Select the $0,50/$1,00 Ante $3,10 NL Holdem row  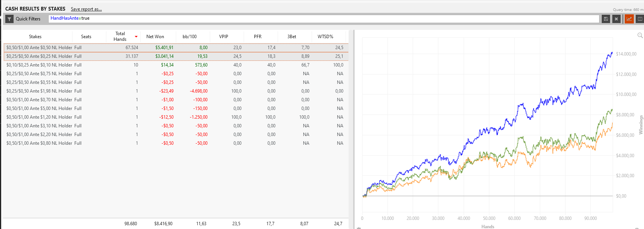pyautogui.click(x=176, y=126)
